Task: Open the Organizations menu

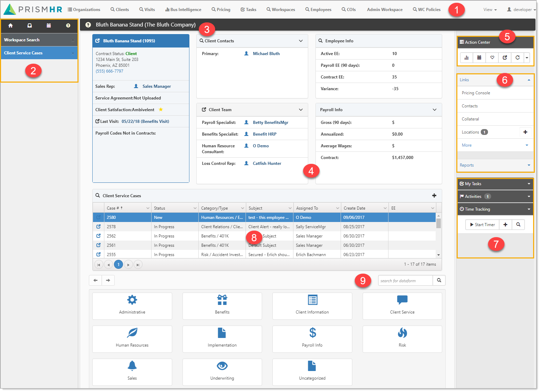Action: pos(84,10)
